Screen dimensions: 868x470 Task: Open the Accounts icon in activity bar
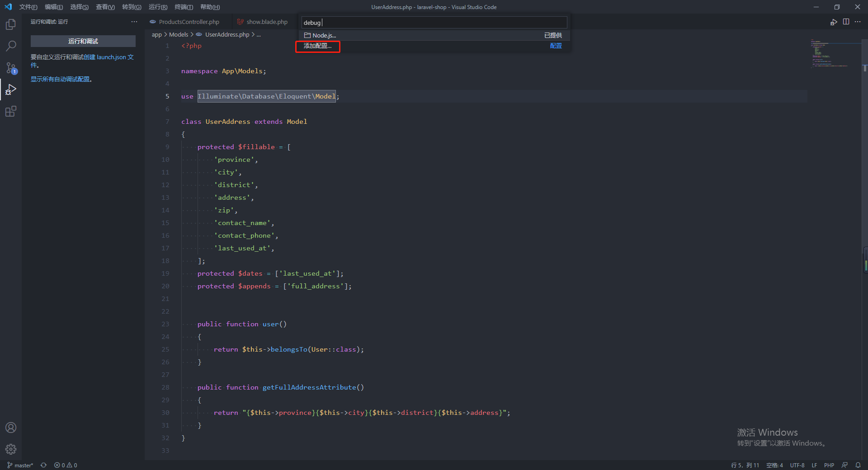coord(11,428)
